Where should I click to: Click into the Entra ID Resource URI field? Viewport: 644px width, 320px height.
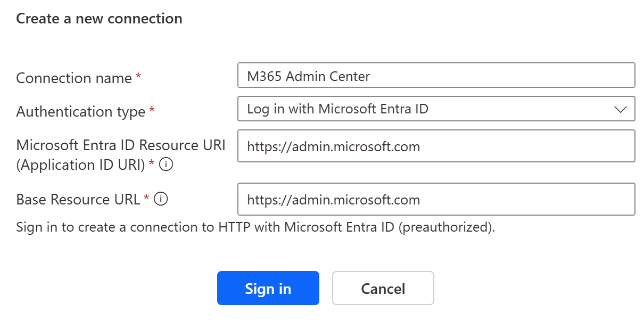click(x=436, y=146)
